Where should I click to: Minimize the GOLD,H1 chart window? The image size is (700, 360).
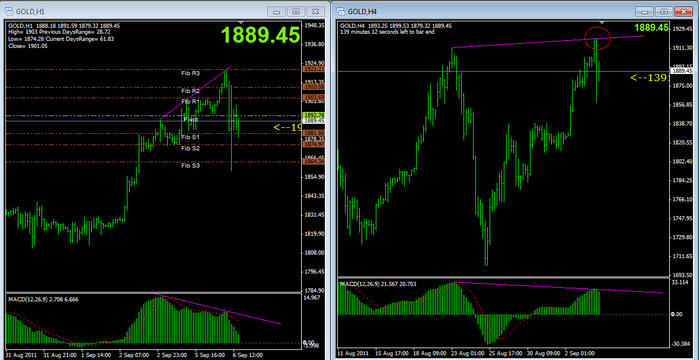coord(277,11)
